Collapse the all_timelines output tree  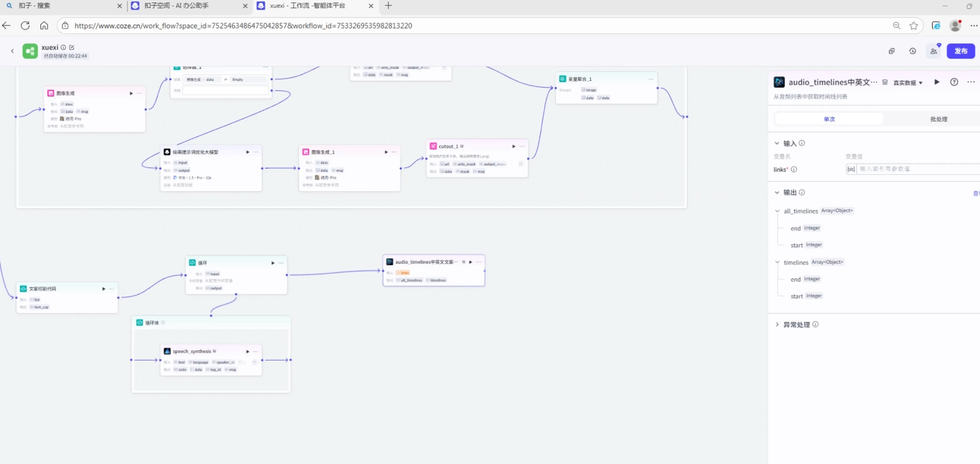(777, 211)
